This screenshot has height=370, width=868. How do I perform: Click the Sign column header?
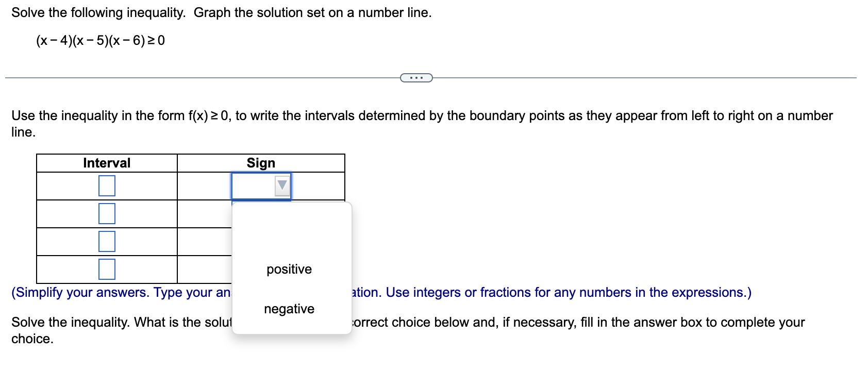261,163
